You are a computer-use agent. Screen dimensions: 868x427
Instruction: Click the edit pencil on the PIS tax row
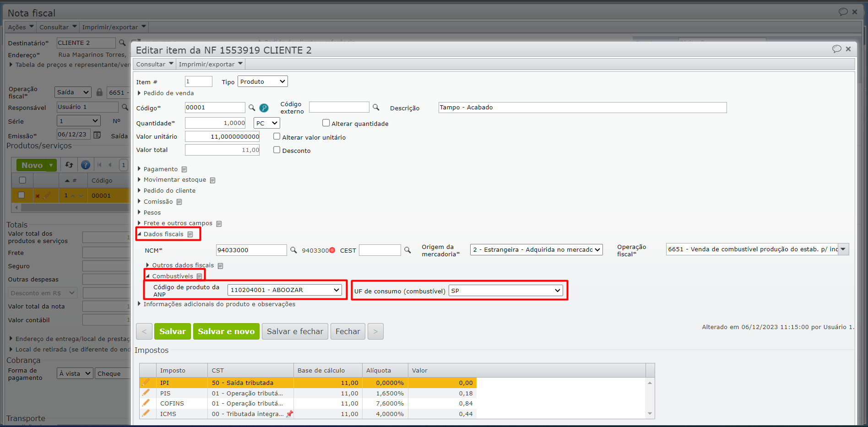pyautogui.click(x=146, y=393)
